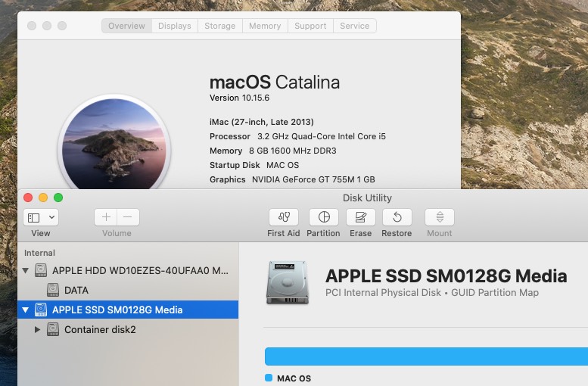Select Container disk2 row
The height and width of the screenshot is (386, 588).
click(128, 329)
